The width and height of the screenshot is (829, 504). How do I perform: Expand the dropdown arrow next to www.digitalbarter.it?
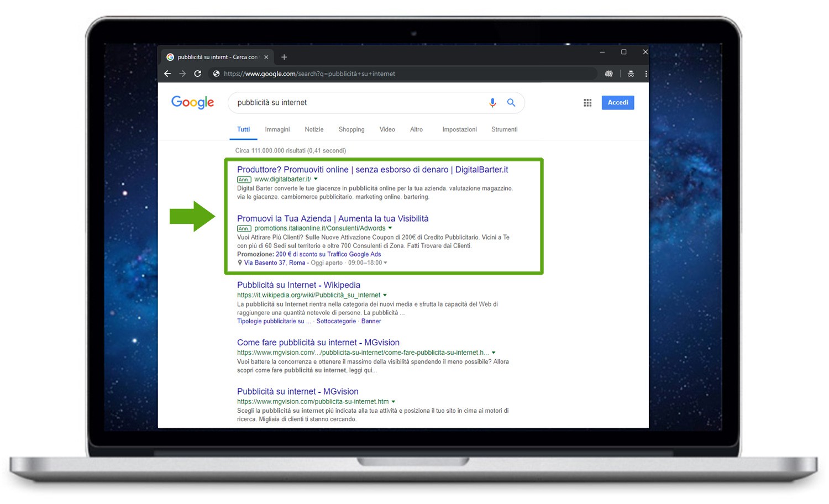click(316, 179)
